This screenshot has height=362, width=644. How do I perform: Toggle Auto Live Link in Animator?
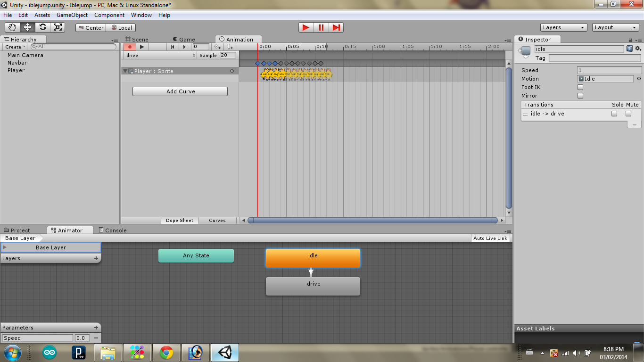click(490, 239)
